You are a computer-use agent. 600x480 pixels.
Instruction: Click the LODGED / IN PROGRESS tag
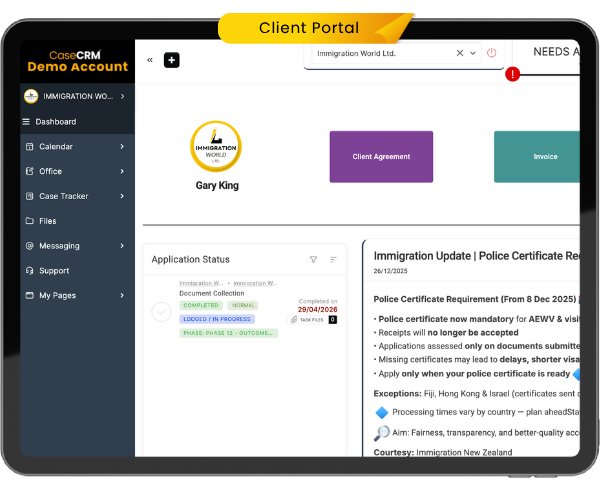[x=217, y=319]
